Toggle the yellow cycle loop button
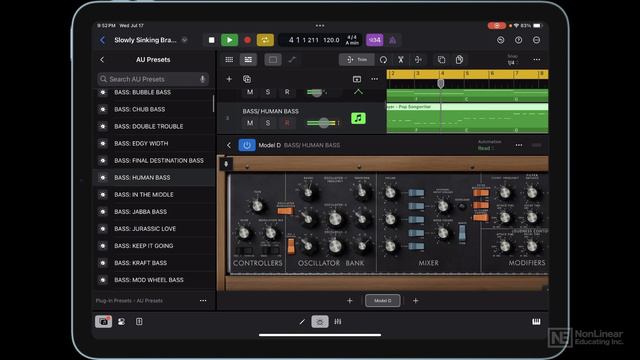This screenshot has height=360, width=640. [265, 40]
